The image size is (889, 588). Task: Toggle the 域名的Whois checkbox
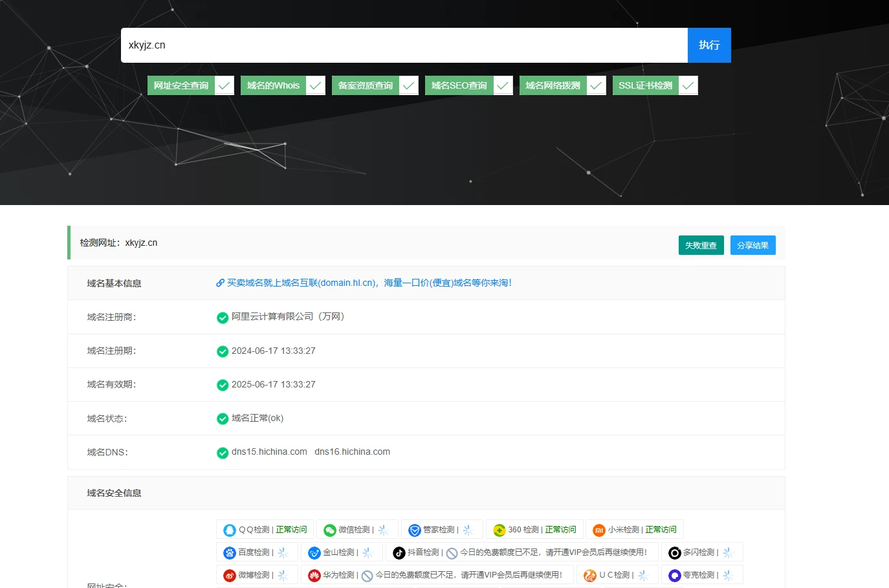[315, 85]
